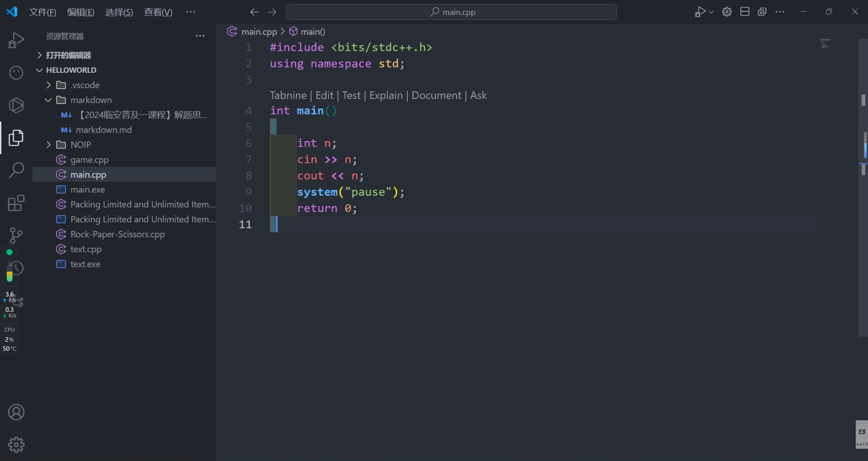Viewport: 868px width, 461px height.
Task: Click the Accounts icon in activity bar
Action: click(16, 412)
